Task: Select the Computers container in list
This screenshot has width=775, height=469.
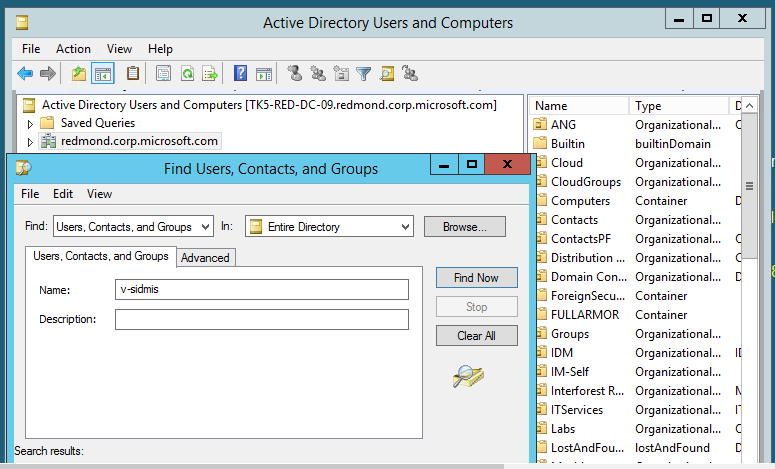Action: (580, 201)
